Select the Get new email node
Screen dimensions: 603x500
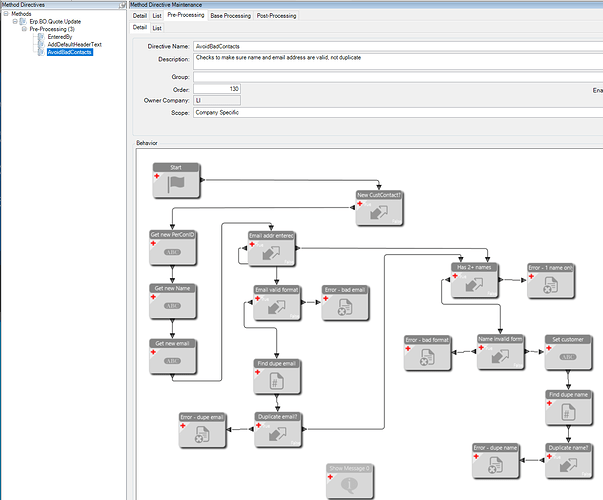[172, 357]
